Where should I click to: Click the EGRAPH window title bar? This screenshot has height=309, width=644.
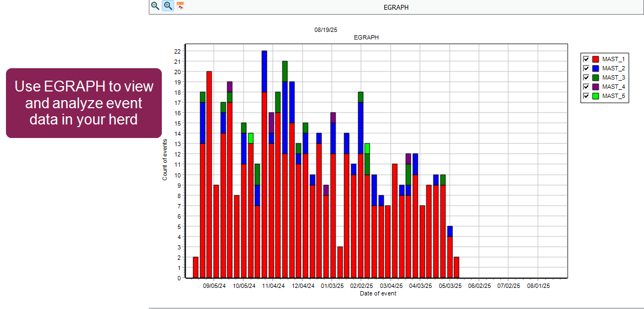click(396, 6)
